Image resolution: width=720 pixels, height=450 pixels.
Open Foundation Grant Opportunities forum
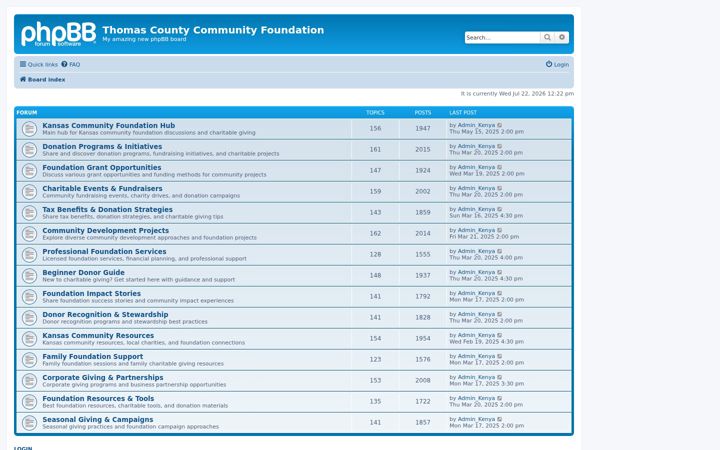[x=102, y=168]
